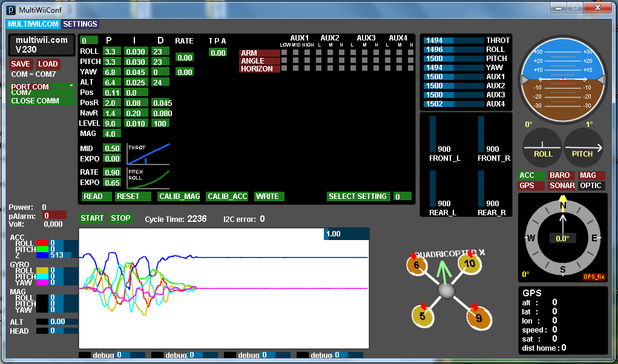Click the WRITE button
Image resolution: width=618 pixels, height=364 pixels.
[x=268, y=197]
